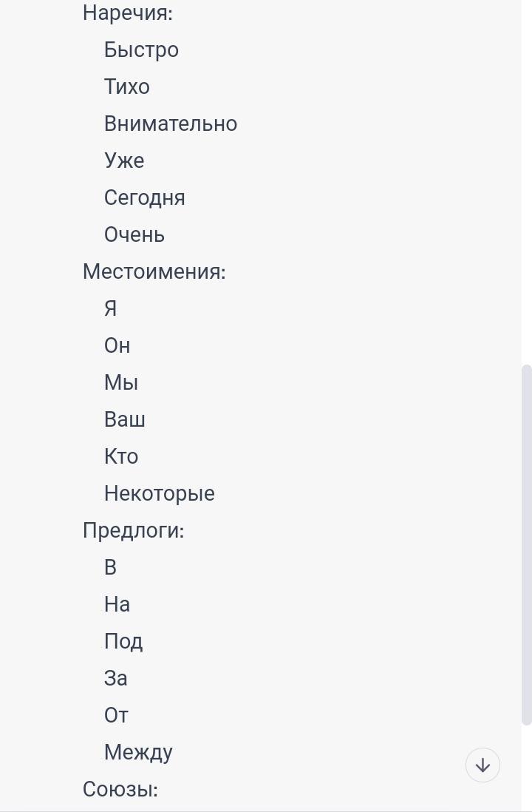
Task: Select the preposition «От»
Action: pyautogui.click(x=117, y=716)
